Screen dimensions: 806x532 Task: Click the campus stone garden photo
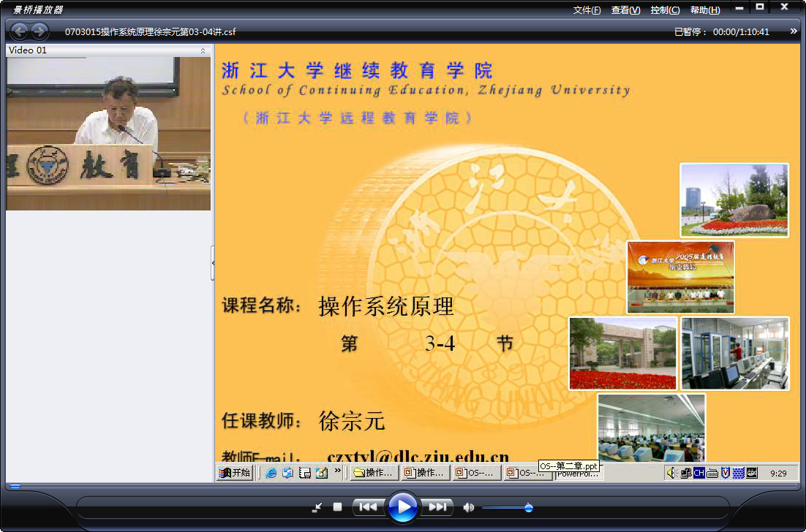pyautogui.click(x=734, y=200)
